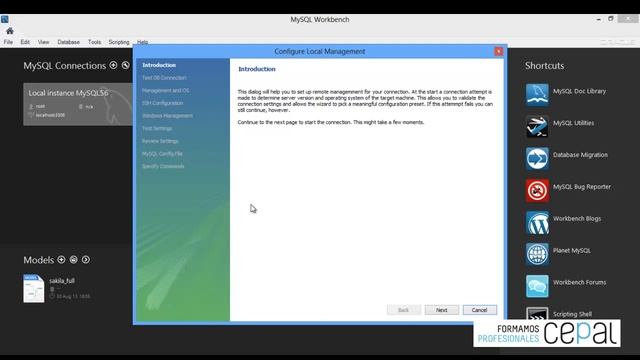Image resolution: width=640 pixels, height=360 pixels.
Task: Add a new MySQL connection with plus icon
Action: [x=113, y=65]
